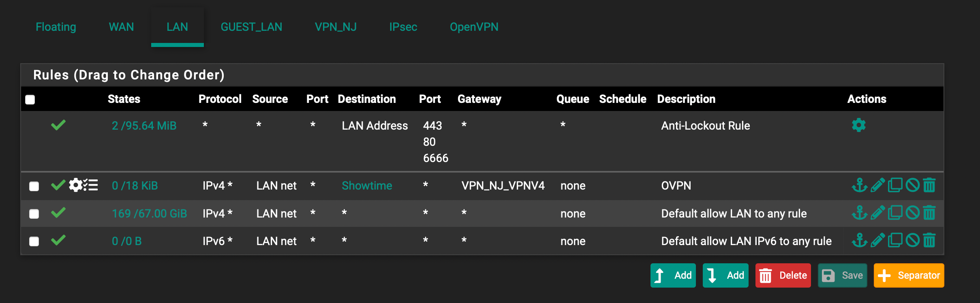980x303 pixels.
Task: Open the Showtime destination alias link
Action: (x=367, y=186)
